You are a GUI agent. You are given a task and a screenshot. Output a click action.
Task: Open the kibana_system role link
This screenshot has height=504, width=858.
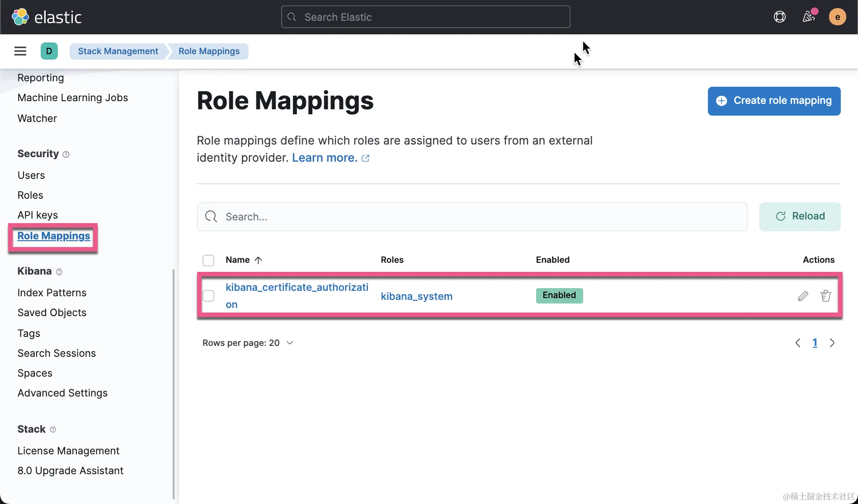(416, 296)
